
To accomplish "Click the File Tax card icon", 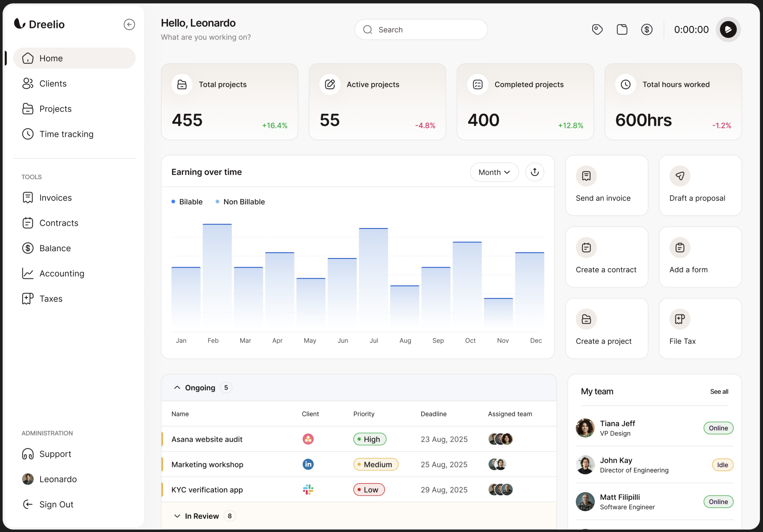I will coord(680,319).
